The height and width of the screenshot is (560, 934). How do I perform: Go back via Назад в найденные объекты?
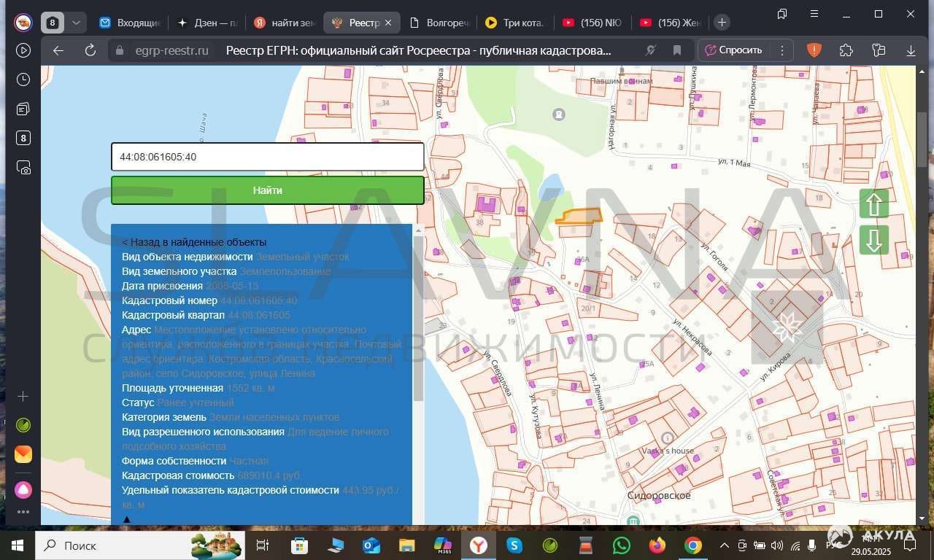click(194, 242)
